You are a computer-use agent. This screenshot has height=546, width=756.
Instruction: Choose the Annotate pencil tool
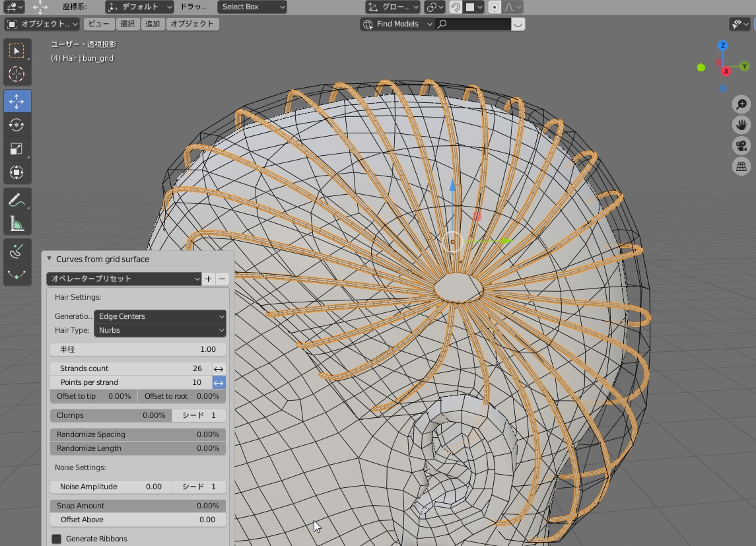[x=17, y=200]
